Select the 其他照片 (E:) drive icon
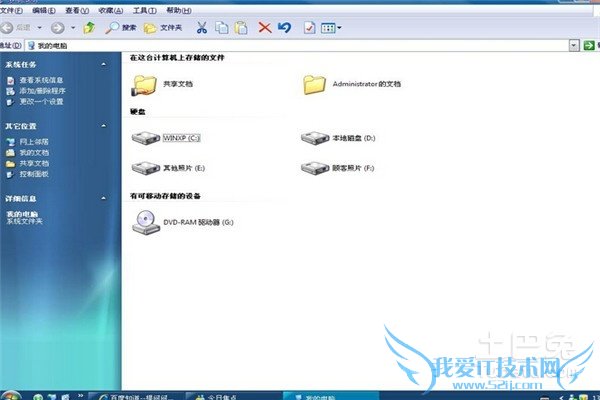The width and height of the screenshot is (600, 400). (x=145, y=168)
